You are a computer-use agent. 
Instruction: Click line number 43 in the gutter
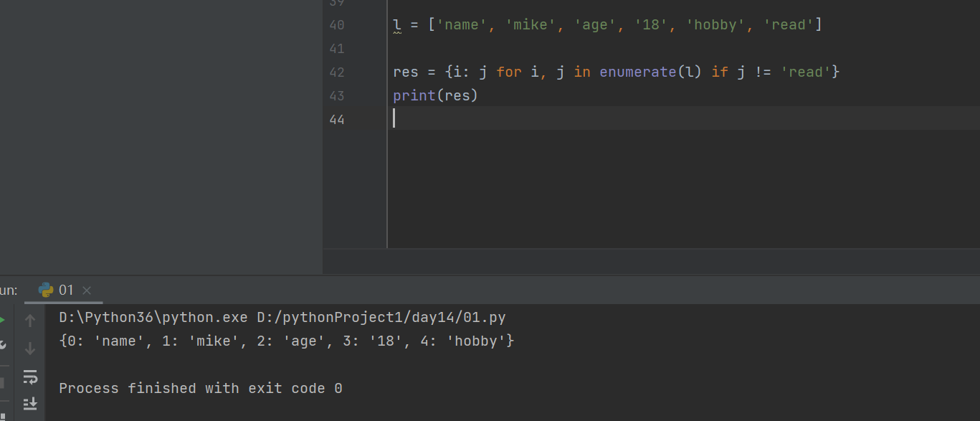(336, 96)
